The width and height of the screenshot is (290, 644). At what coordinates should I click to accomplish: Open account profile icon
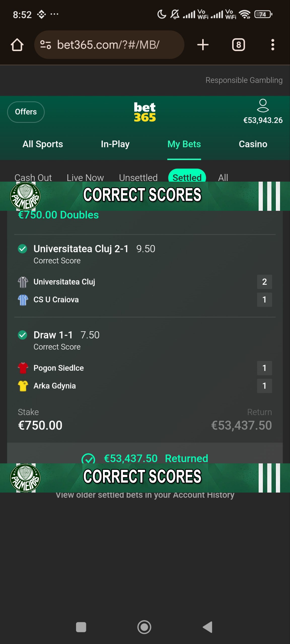pos(263,105)
